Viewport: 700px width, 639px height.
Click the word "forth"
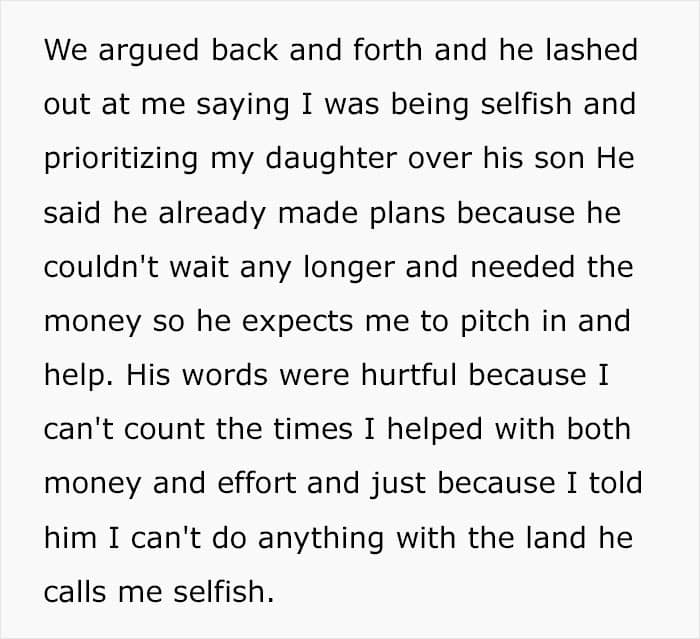pyautogui.click(x=387, y=49)
